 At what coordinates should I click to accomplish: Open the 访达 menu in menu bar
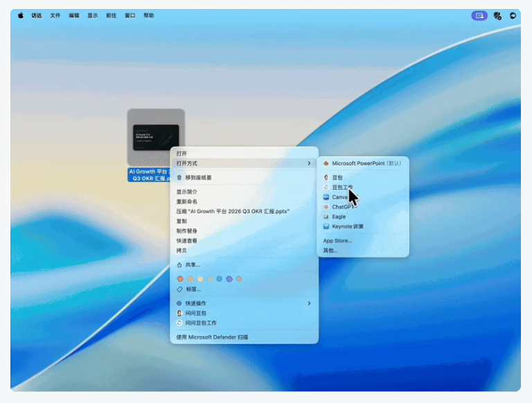(x=37, y=16)
